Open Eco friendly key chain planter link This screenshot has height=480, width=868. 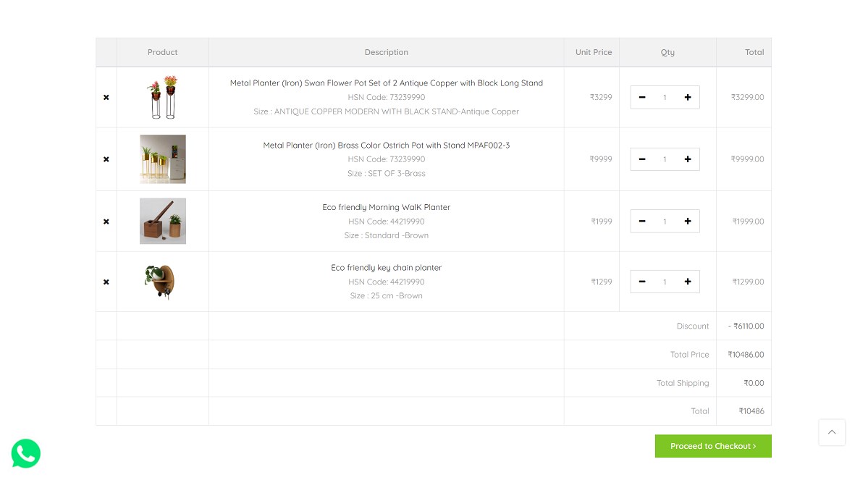coord(386,268)
